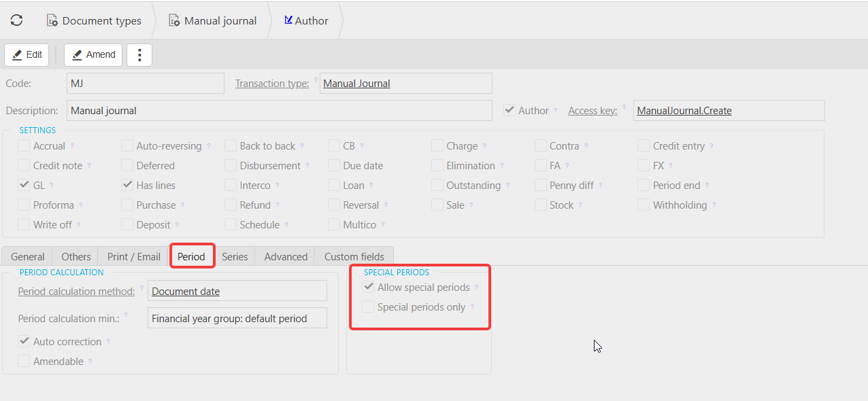Click the help mark beside Special periods only

coord(471,307)
